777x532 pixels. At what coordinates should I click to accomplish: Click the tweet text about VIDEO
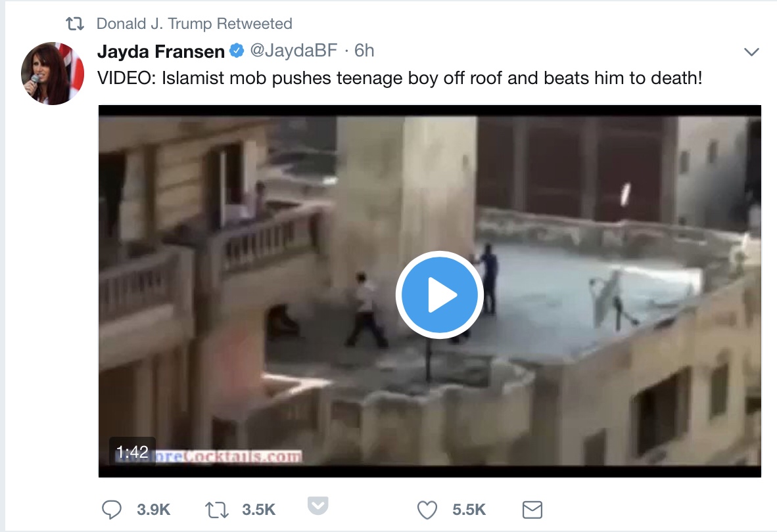[400, 78]
